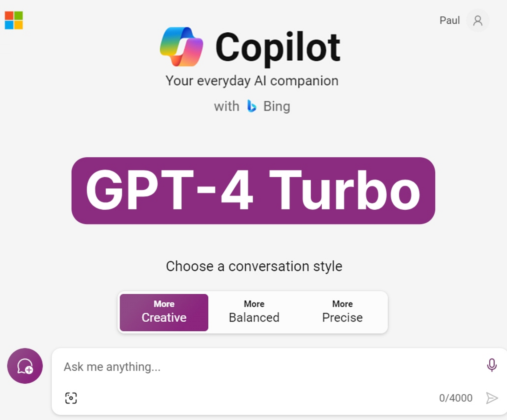Image resolution: width=507 pixels, height=420 pixels.
Task: Click the Bing text label
Action: (277, 106)
